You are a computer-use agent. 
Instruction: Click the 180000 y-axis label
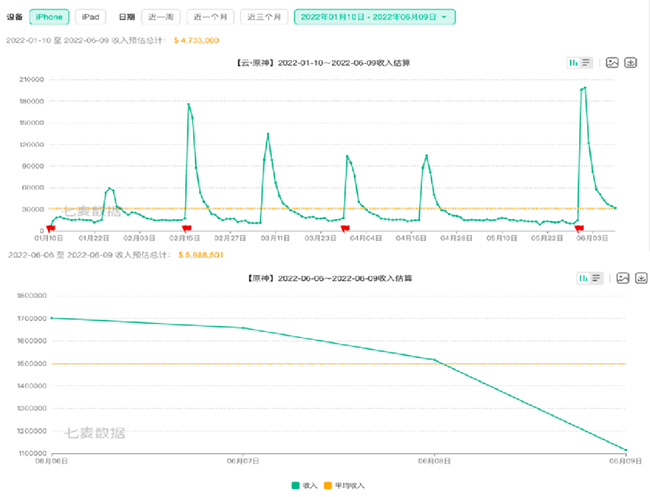(x=32, y=101)
